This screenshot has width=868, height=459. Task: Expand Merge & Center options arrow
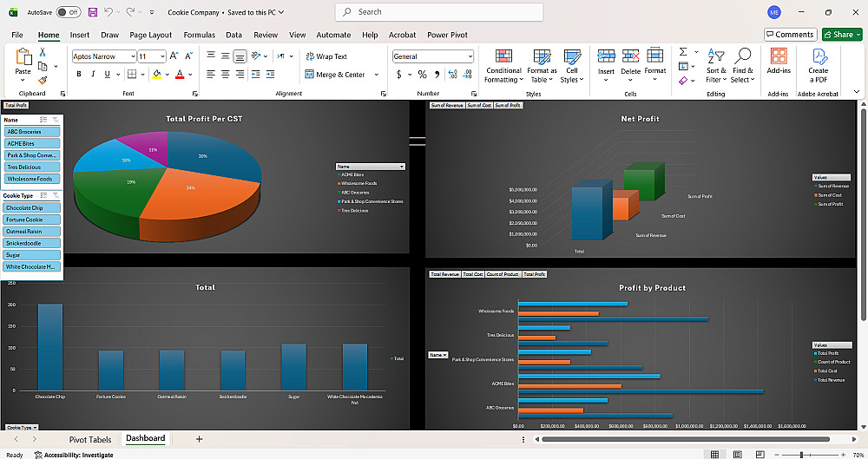point(377,75)
